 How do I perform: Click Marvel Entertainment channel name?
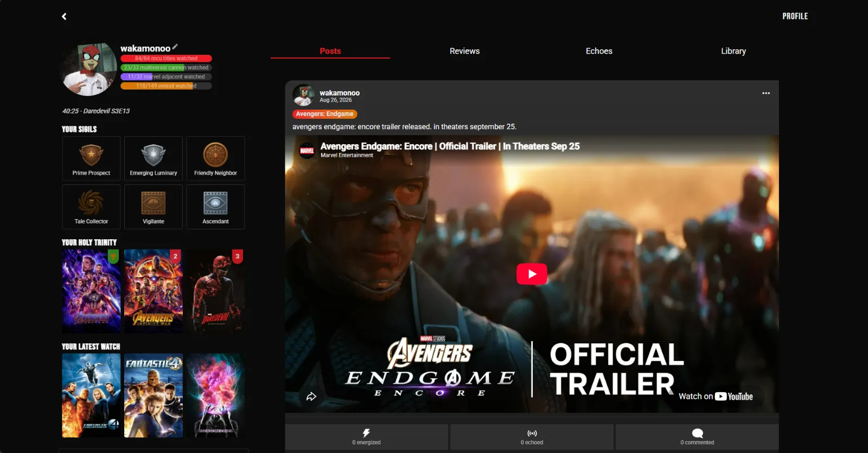pyautogui.click(x=347, y=155)
